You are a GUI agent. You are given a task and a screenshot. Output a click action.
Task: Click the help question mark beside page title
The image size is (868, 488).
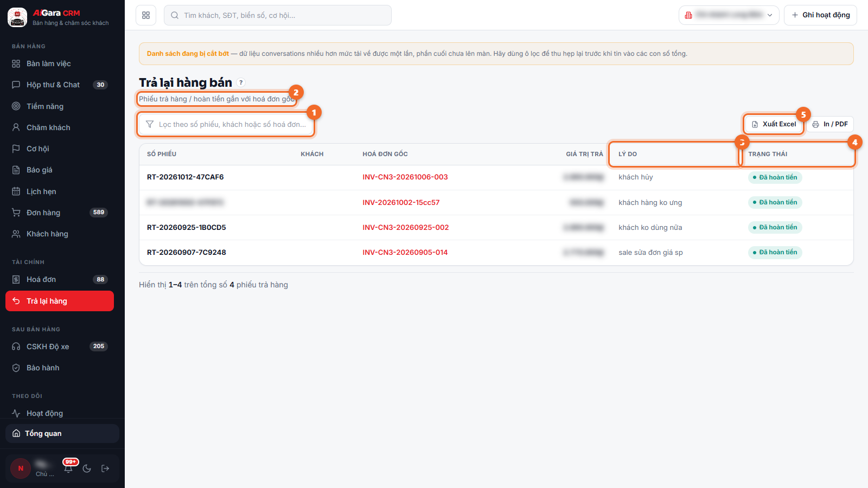[241, 82]
